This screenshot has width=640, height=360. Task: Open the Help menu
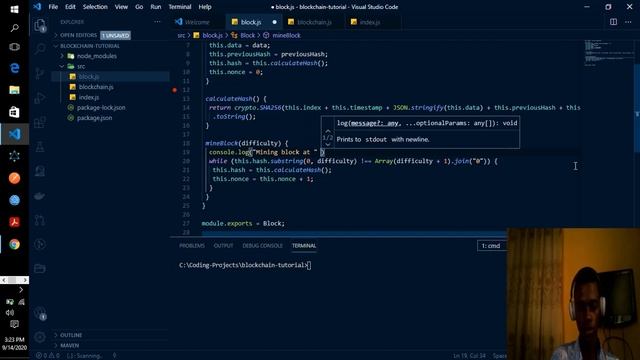click(x=205, y=7)
